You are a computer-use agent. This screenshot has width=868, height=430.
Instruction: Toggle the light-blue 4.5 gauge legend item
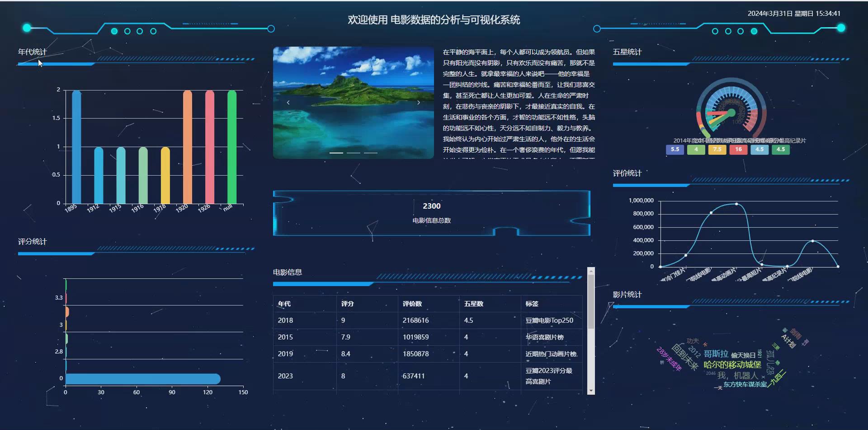coord(759,150)
